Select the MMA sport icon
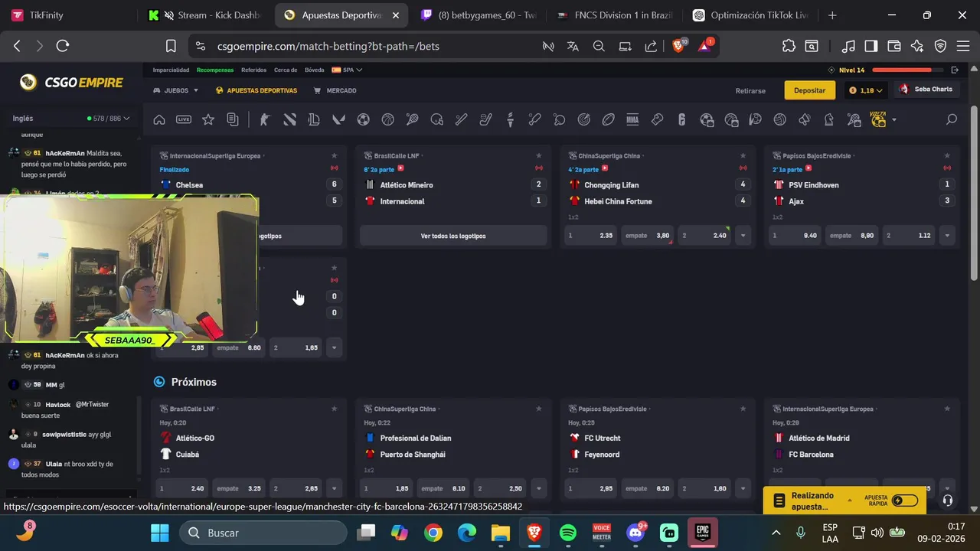The width and height of the screenshot is (980, 551). point(632,119)
